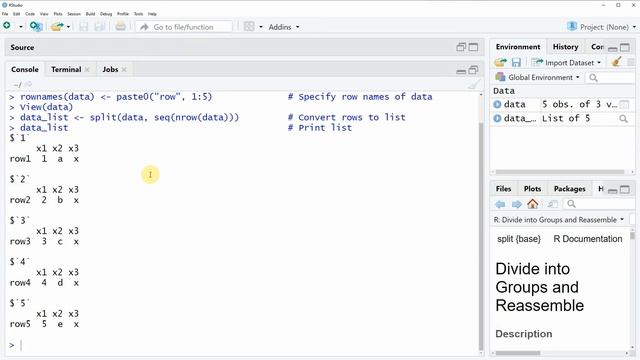Open the Profile menu
The image size is (640, 360).
pos(123,14)
